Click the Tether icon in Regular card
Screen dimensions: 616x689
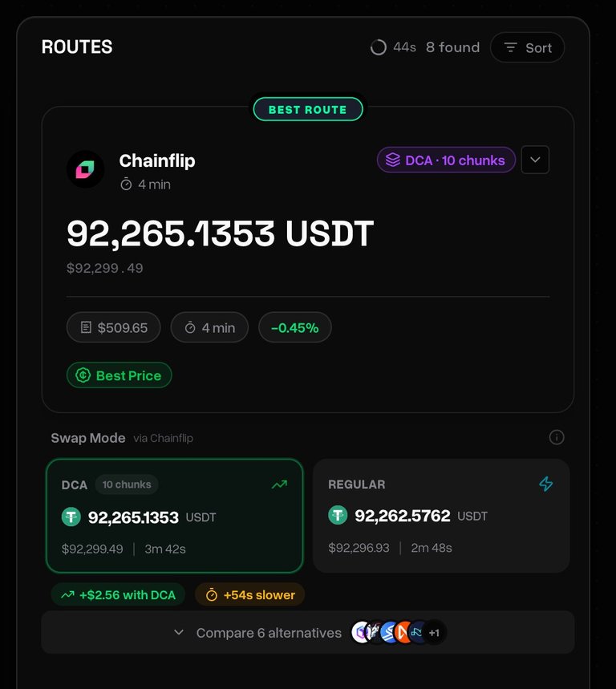coord(338,515)
